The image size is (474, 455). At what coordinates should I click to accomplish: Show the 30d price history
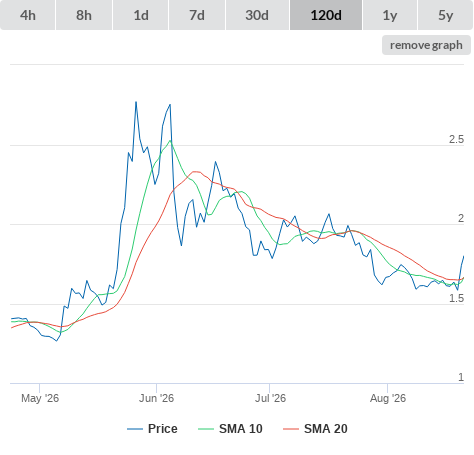pyautogui.click(x=257, y=15)
